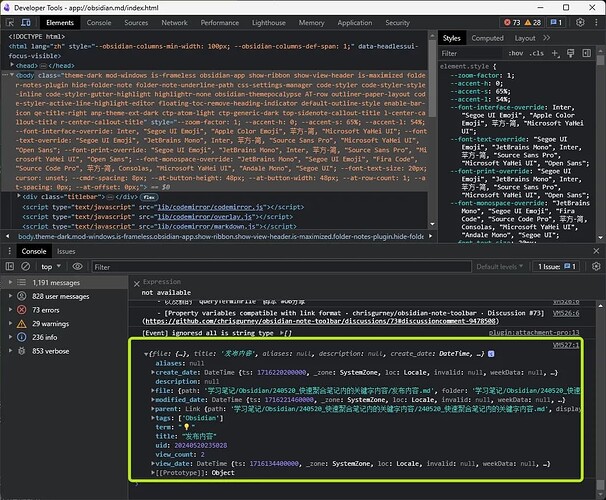Image resolution: width=606 pixels, height=500 pixels.
Task: Toggle the .cls element classes button
Action: (536, 53)
